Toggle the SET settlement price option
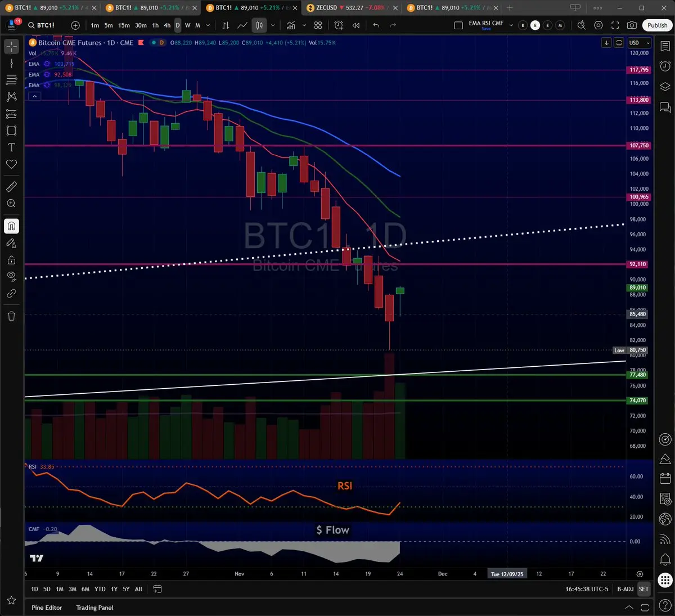The image size is (675, 616). [643, 589]
